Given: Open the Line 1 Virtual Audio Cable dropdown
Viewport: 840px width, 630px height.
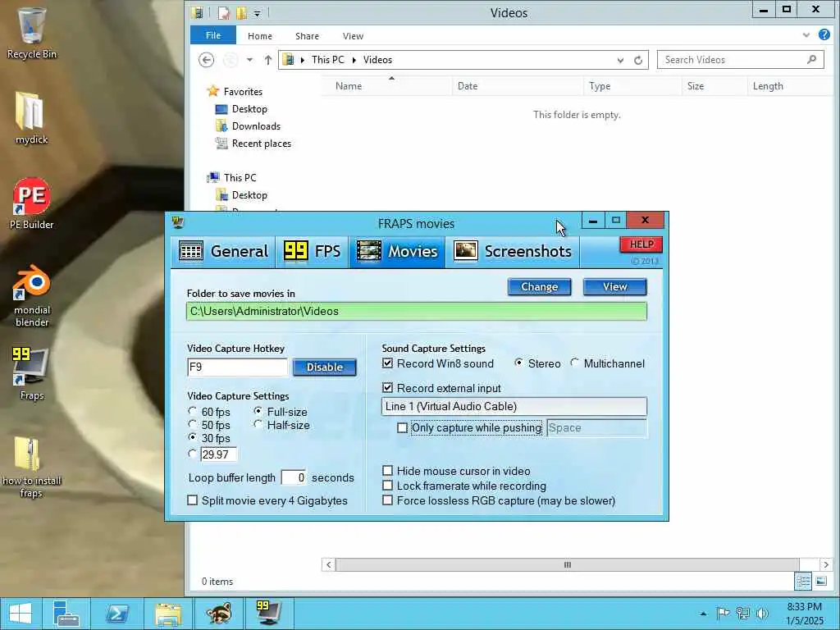Looking at the screenshot, I should pyautogui.click(x=514, y=406).
